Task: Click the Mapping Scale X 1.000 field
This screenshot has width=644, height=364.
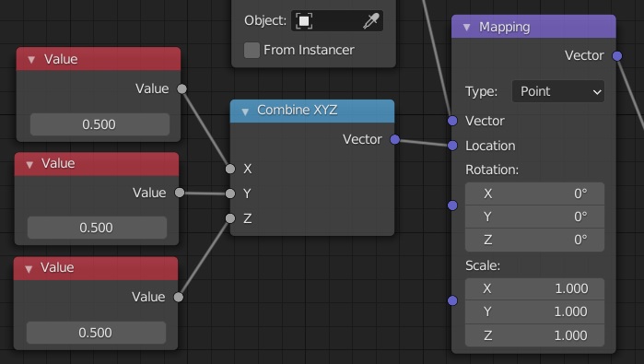Action: [x=534, y=288]
